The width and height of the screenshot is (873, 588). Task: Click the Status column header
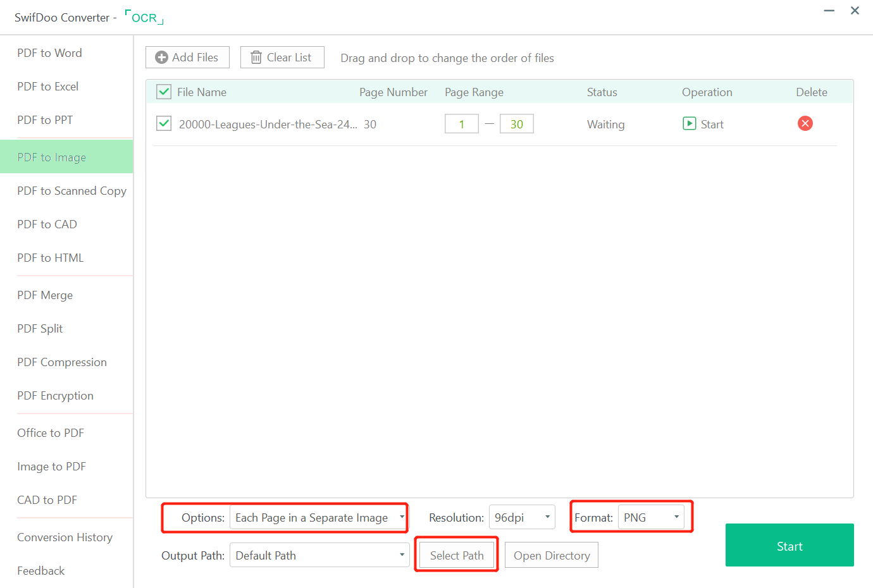(x=602, y=92)
